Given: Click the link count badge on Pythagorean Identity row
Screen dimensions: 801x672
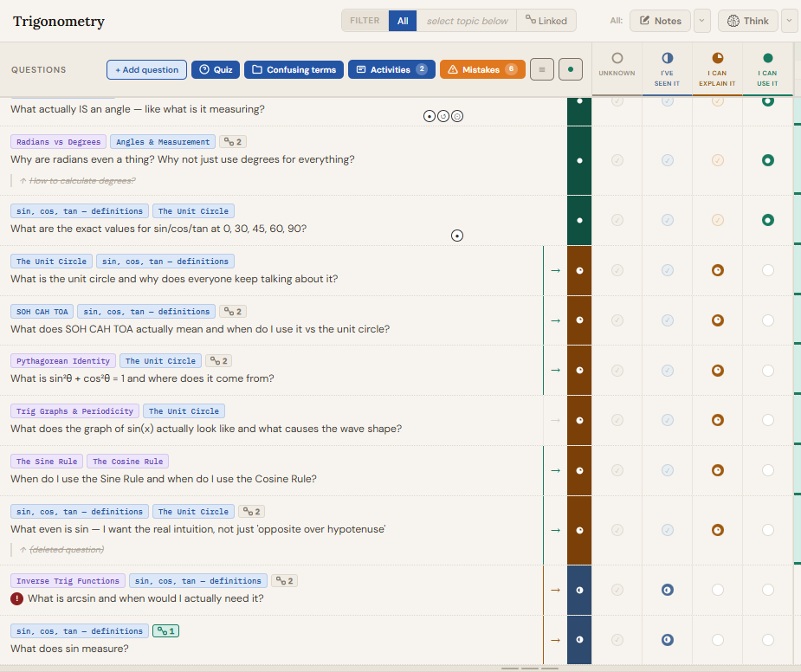Looking at the screenshot, I should pyautogui.click(x=219, y=361).
